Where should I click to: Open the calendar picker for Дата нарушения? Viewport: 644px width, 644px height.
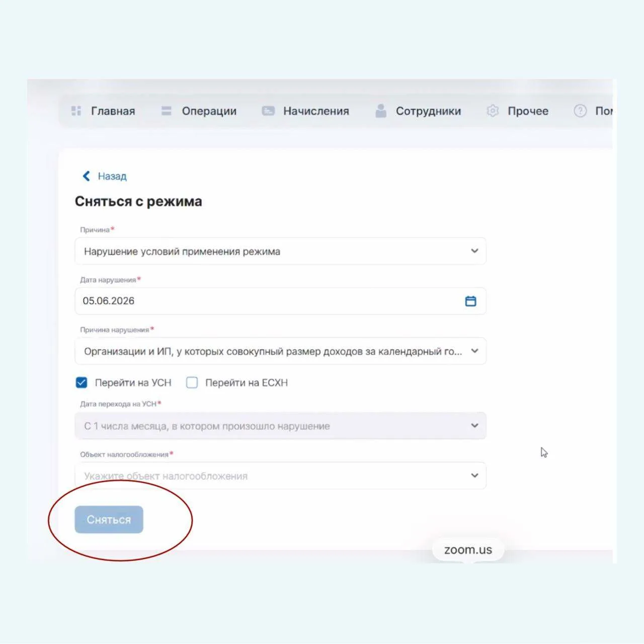click(470, 301)
